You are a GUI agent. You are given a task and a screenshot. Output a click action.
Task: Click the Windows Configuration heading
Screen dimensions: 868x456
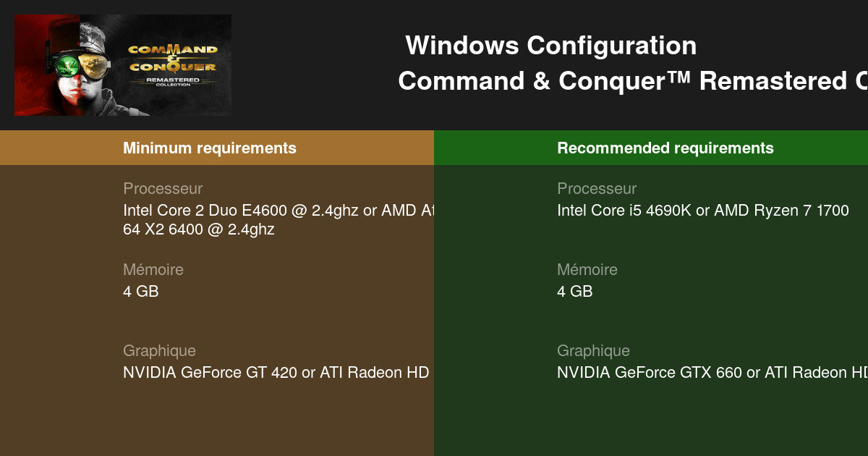click(x=551, y=46)
